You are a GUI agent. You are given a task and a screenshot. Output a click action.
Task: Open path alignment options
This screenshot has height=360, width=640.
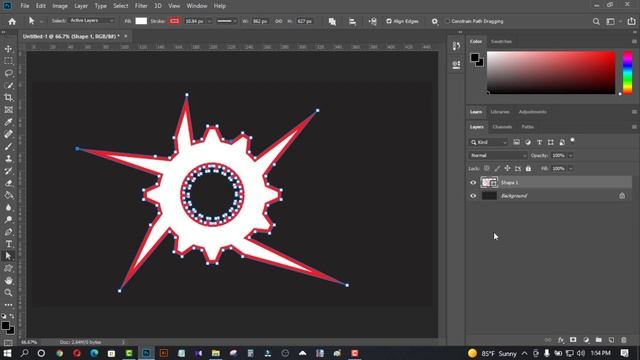352,21
